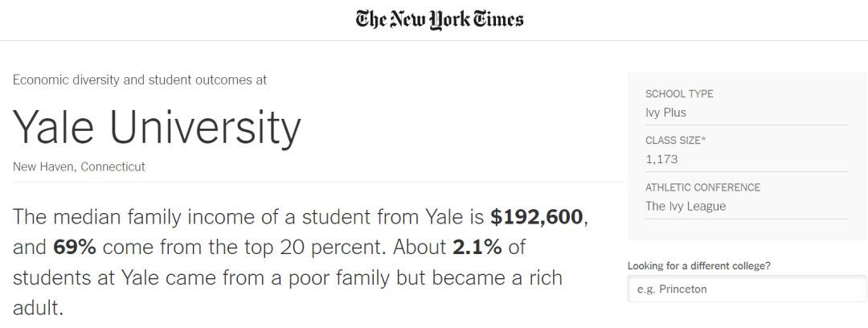The height and width of the screenshot is (328, 868).
Task: Click 'Looking for a different college?' label
Action: tap(704, 266)
